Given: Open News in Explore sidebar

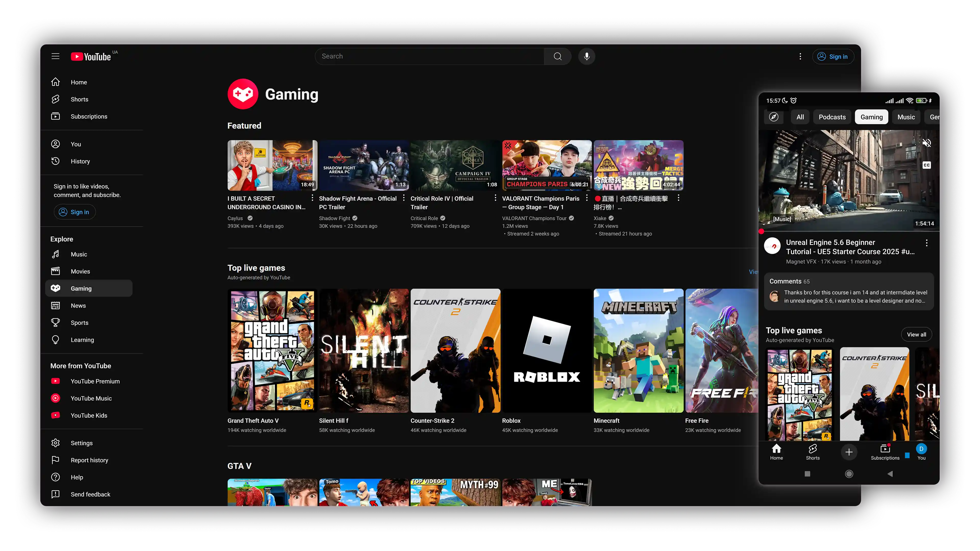Looking at the screenshot, I should (x=78, y=305).
